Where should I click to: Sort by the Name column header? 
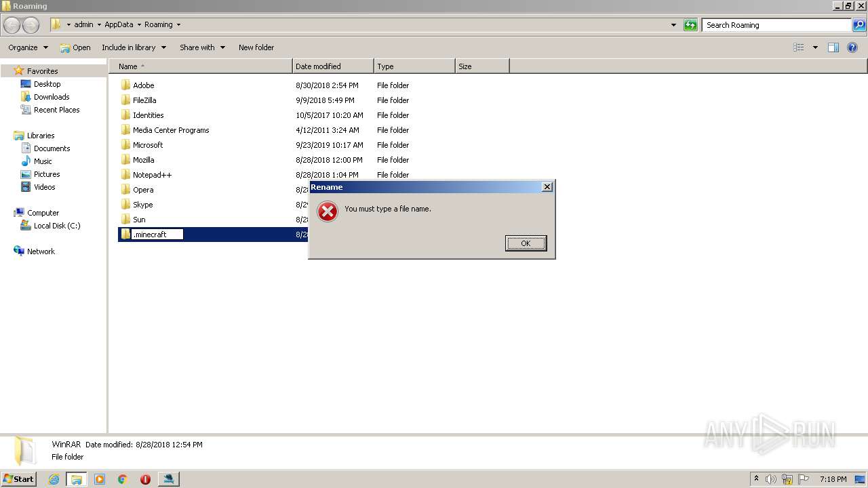pos(201,66)
